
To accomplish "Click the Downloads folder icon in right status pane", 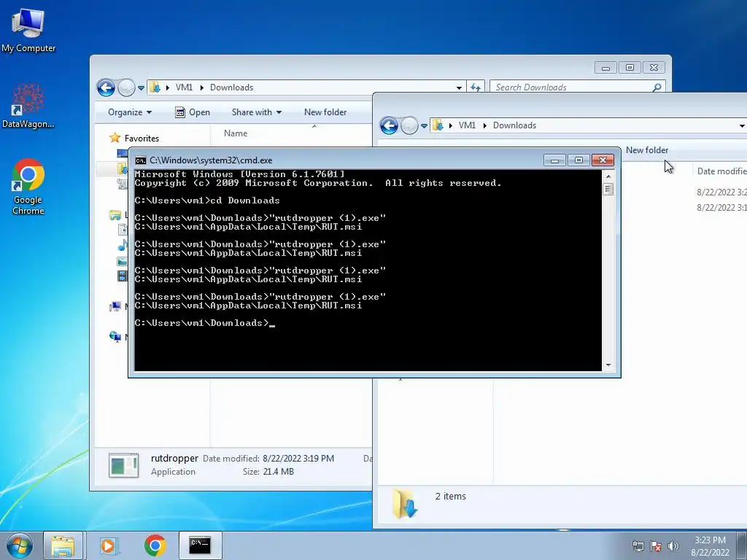I will 405,503.
